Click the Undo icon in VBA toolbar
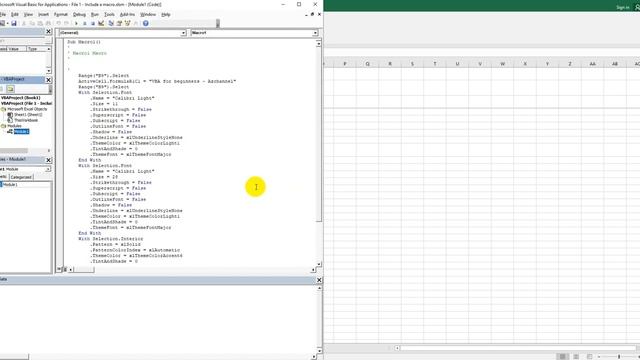640x360 pixels. (58, 23)
